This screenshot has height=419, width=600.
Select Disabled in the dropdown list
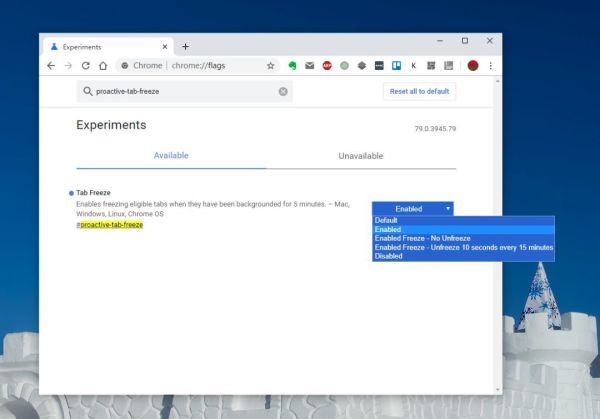coord(463,256)
